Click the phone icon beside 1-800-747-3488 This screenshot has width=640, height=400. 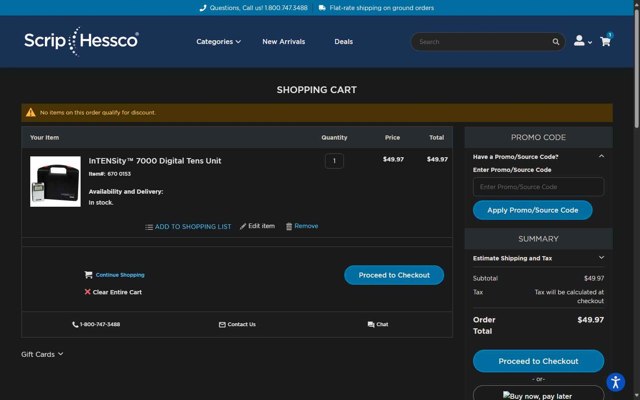click(75, 324)
